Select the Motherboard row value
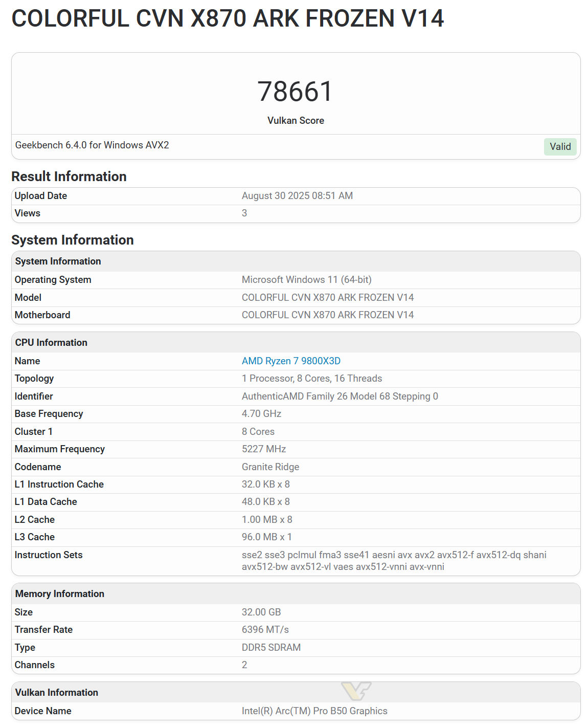 [328, 315]
